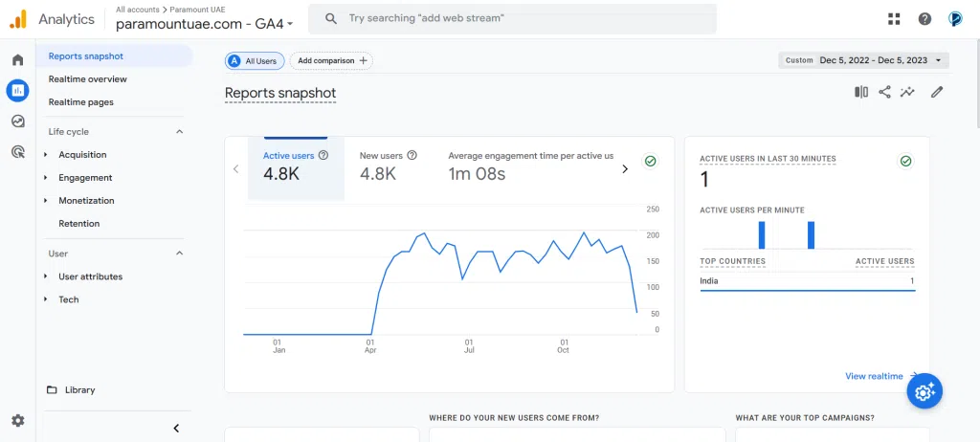This screenshot has height=442, width=980.
Task: Collapse the Life cycle group
Action: point(179,132)
